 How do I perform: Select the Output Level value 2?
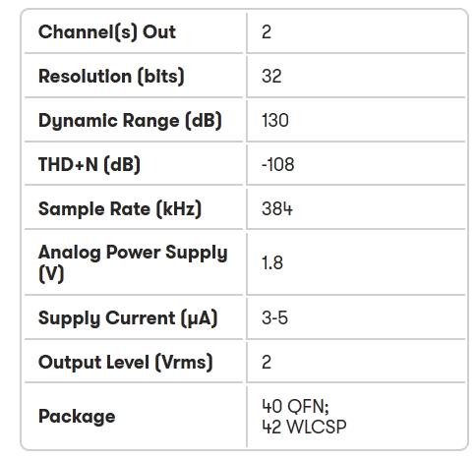tap(267, 362)
